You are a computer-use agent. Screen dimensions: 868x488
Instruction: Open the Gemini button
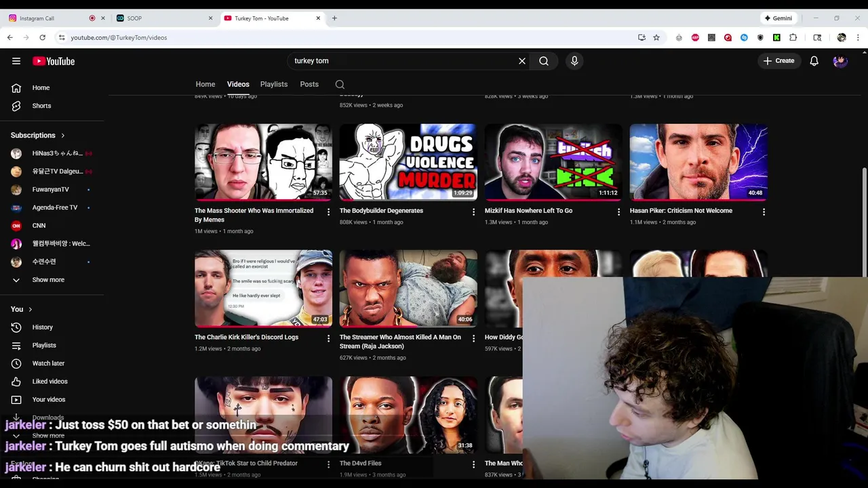pyautogui.click(x=778, y=18)
